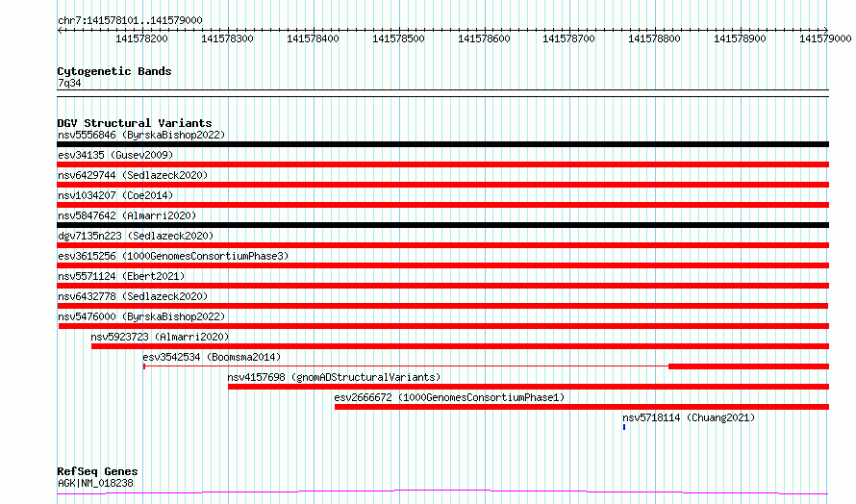The height and width of the screenshot is (504, 856).
Task: Click ruler position 141578200
Action: (x=142, y=38)
